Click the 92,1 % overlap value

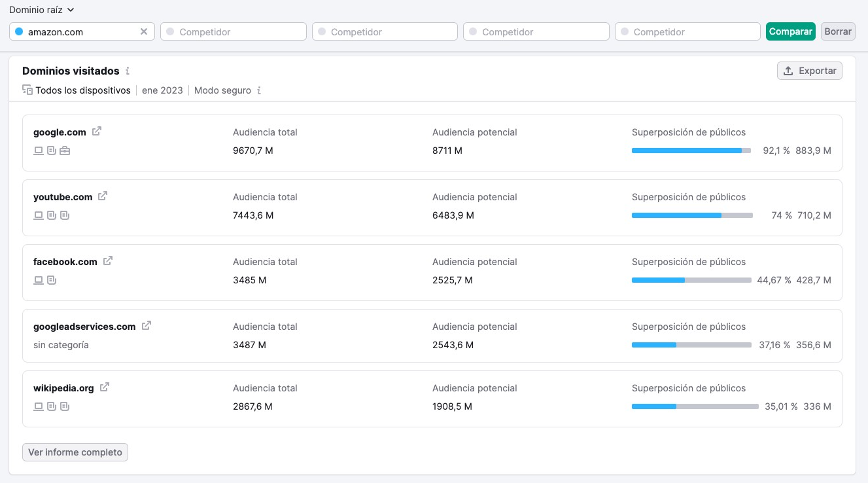pyautogui.click(x=776, y=151)
